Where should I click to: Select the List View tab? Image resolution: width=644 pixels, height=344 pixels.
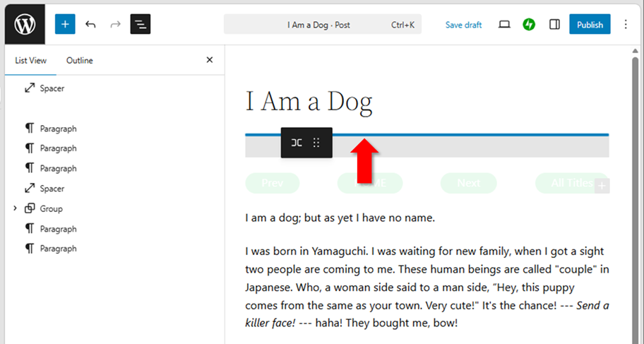[x=30, y=61]
